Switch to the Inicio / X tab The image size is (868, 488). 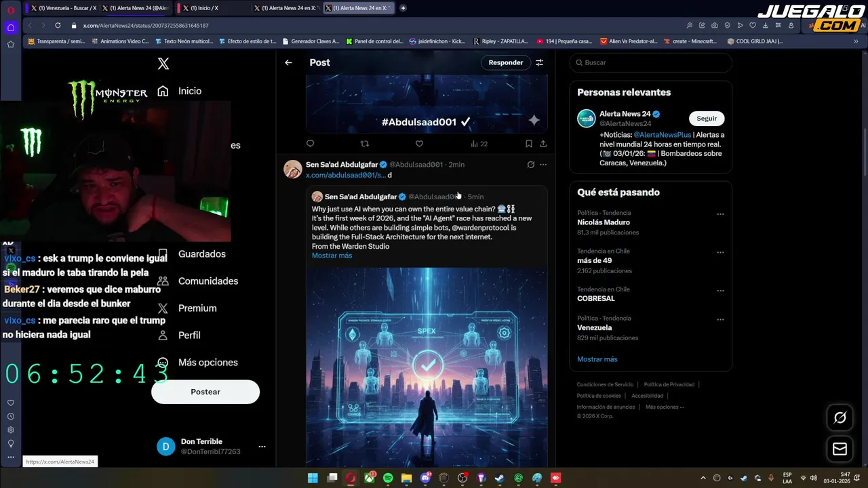[209, 8]
